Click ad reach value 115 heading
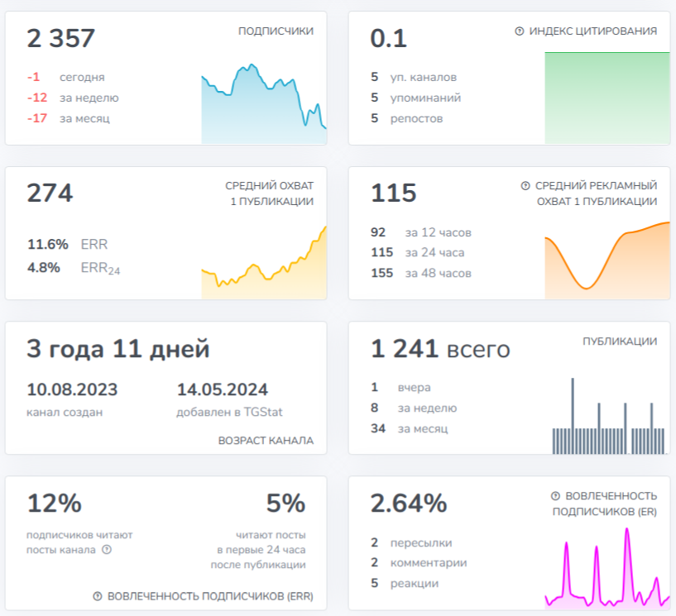Image resolution: width=676 pixels, height=616 pixels. tap(394, 193)
